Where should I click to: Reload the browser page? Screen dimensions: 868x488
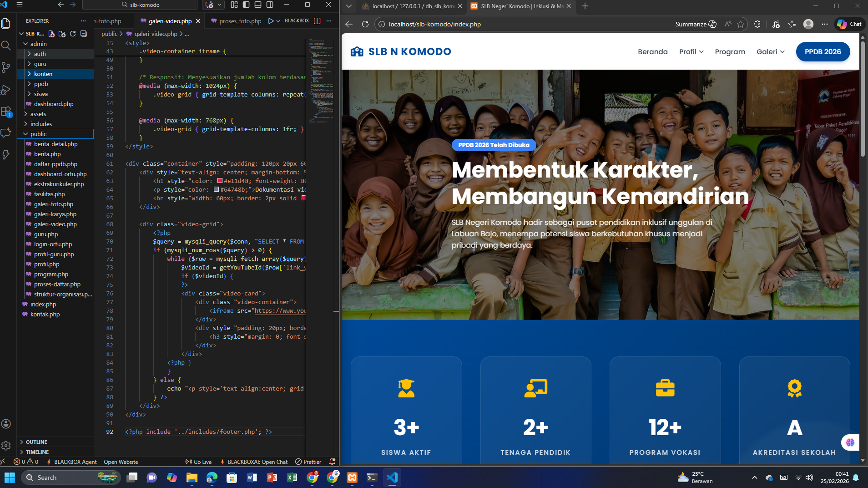tap(365, 24)
